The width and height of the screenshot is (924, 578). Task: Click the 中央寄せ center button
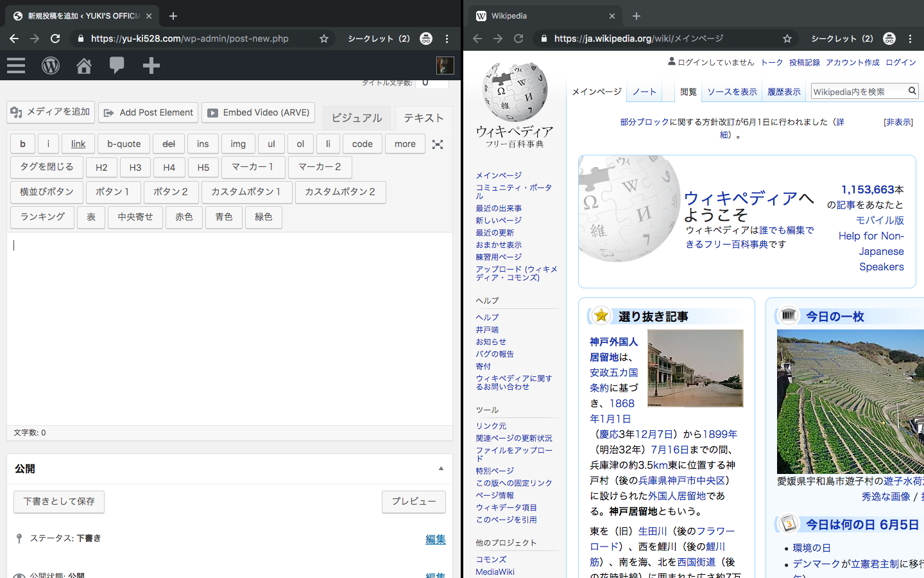pyautogui.click(x=135, y=217)
